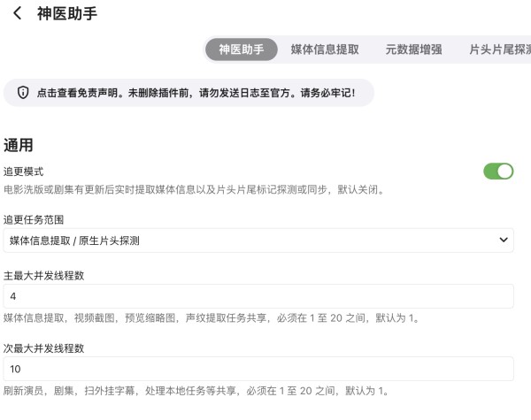Toggle the 追更模式 switch
The height and width of the screenshot is (420, 531).
pos(498,172)
